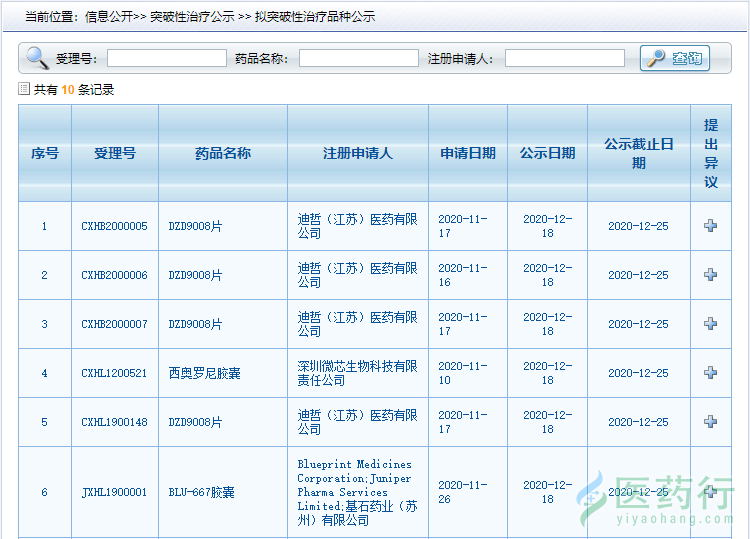Click the 公示日期 column header
The image size is (750, 539).
(x=547, y=153)
